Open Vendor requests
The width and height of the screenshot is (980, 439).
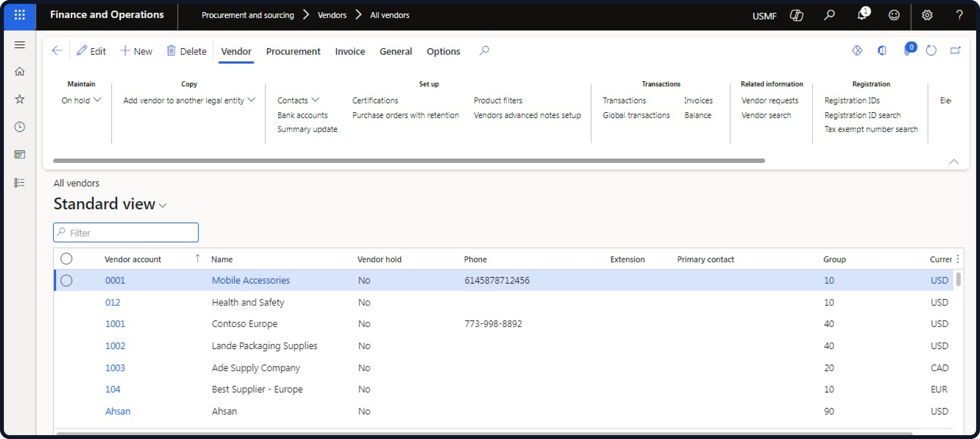(770, 100)
